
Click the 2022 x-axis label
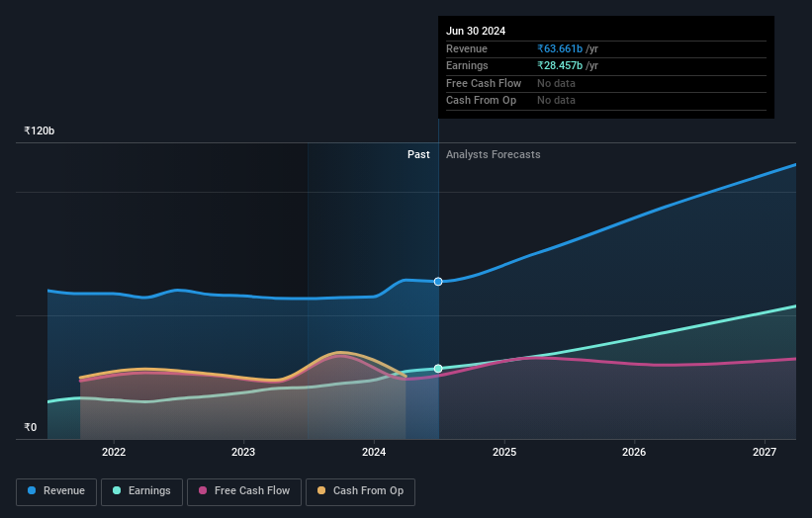coord(114,453)
